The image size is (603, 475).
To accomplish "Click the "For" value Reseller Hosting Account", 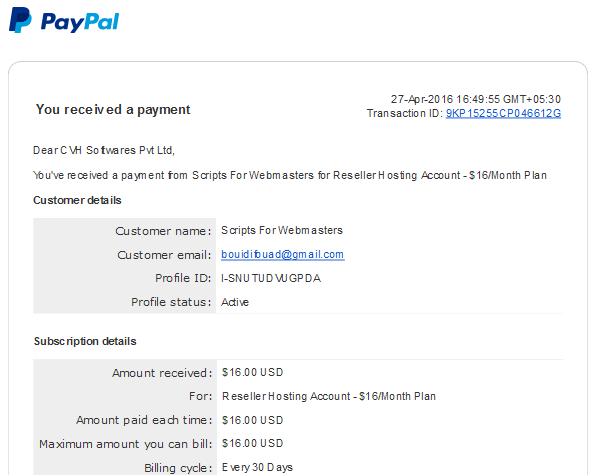I will tap(329, 396).
